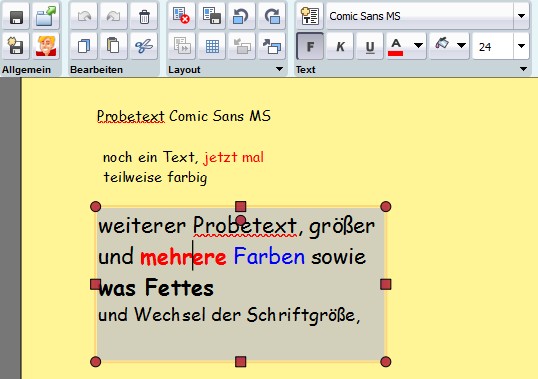Toggle italic K formatting button
Screen dimensions: 538x379
(x=340, y=46)
